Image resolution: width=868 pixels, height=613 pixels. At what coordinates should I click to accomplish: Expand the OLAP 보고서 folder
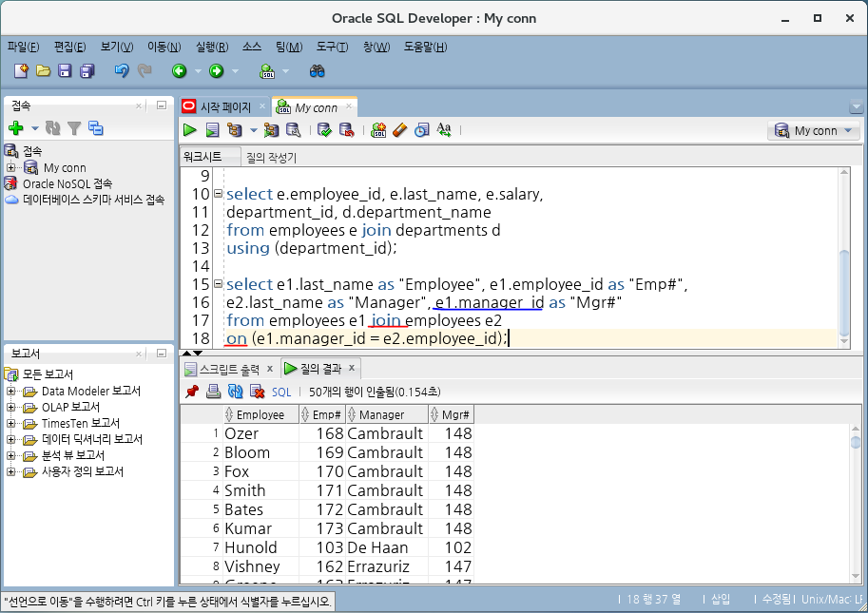[x=10, y=407]
